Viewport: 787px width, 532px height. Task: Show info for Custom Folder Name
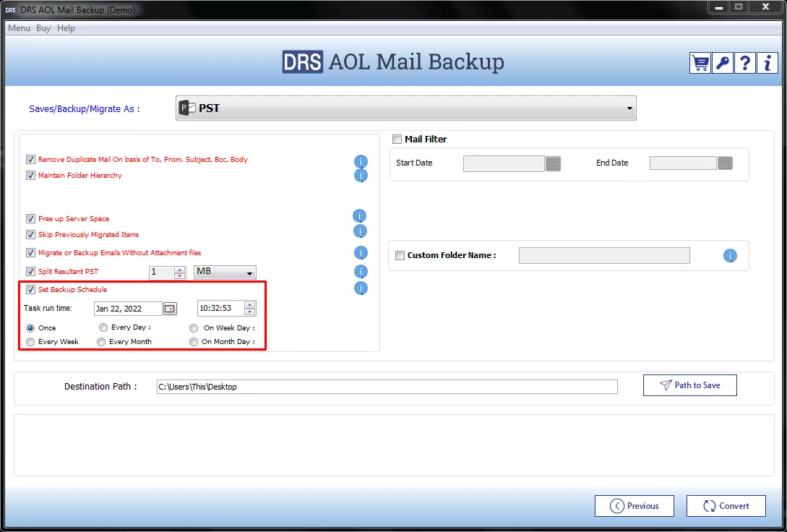pyautogui.click(x=730, y=255)
